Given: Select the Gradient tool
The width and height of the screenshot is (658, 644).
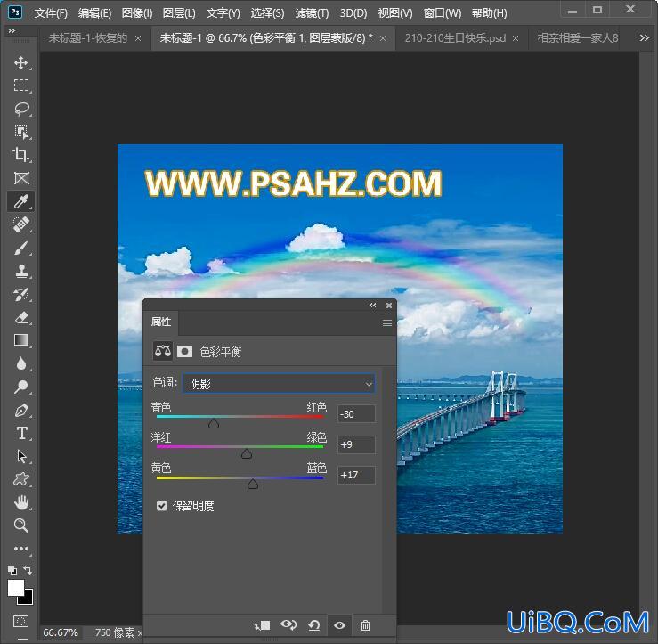Looking at the screenshot, I should [x=21, y=340].
